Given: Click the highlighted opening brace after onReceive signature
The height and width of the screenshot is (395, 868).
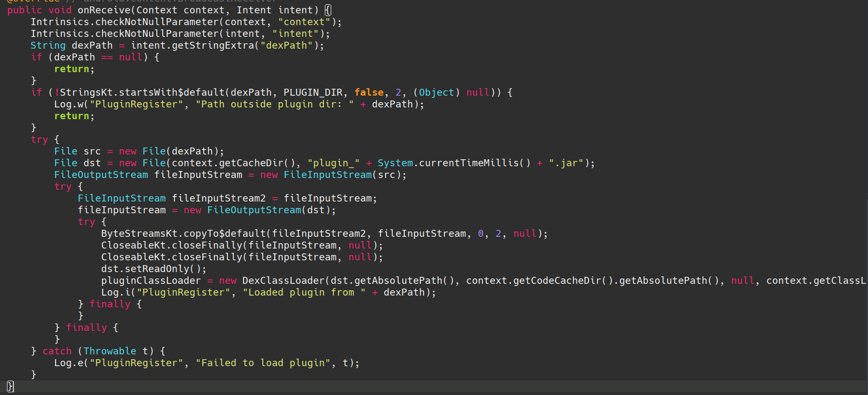Looking at the screenshot, I should [328, 10].
